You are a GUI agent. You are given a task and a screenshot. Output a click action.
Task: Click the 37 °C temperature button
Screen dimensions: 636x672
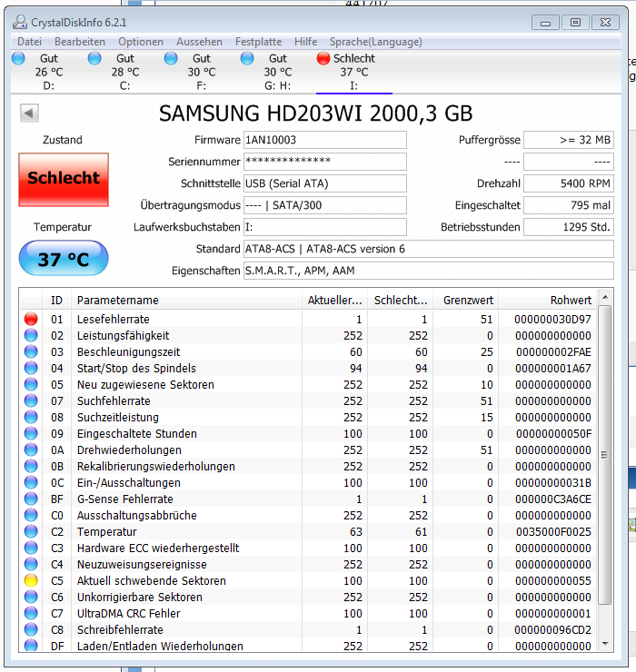64,259
